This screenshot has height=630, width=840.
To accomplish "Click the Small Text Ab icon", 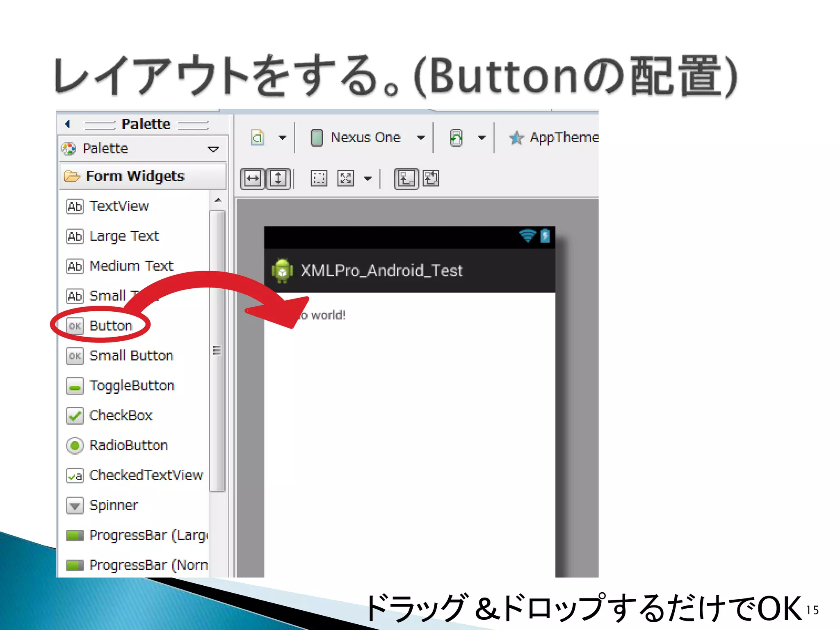I will [75, 296].
